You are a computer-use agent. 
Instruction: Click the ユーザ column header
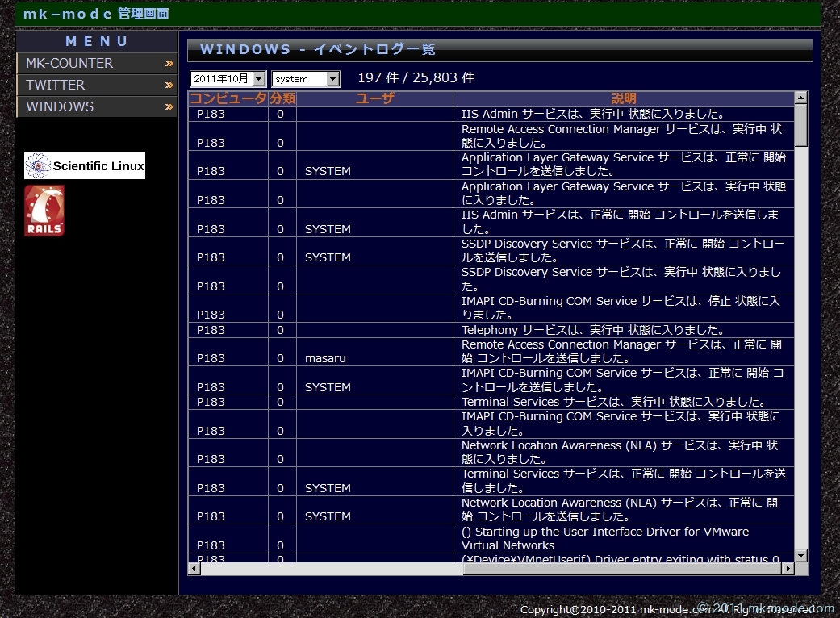[374, 98]
